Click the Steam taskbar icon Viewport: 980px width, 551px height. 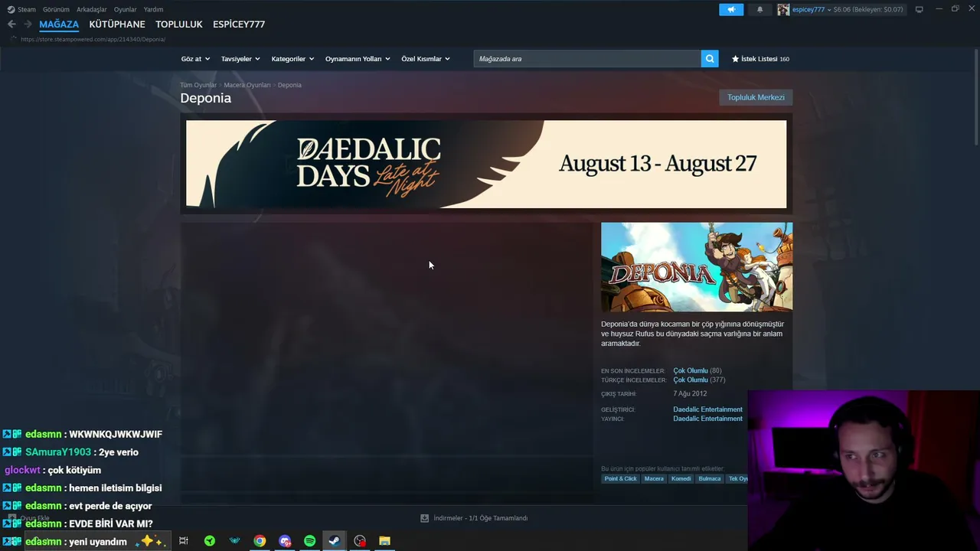[335, 541]
